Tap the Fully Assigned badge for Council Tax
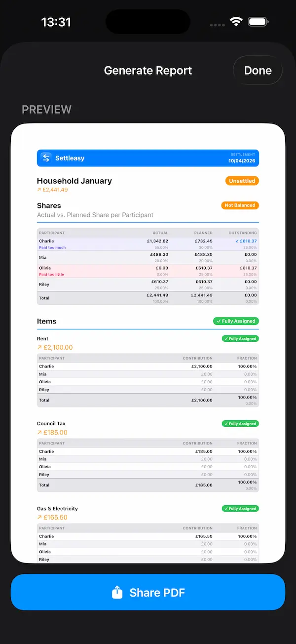This screenshot has width=296, height=644. pos(240,424)
